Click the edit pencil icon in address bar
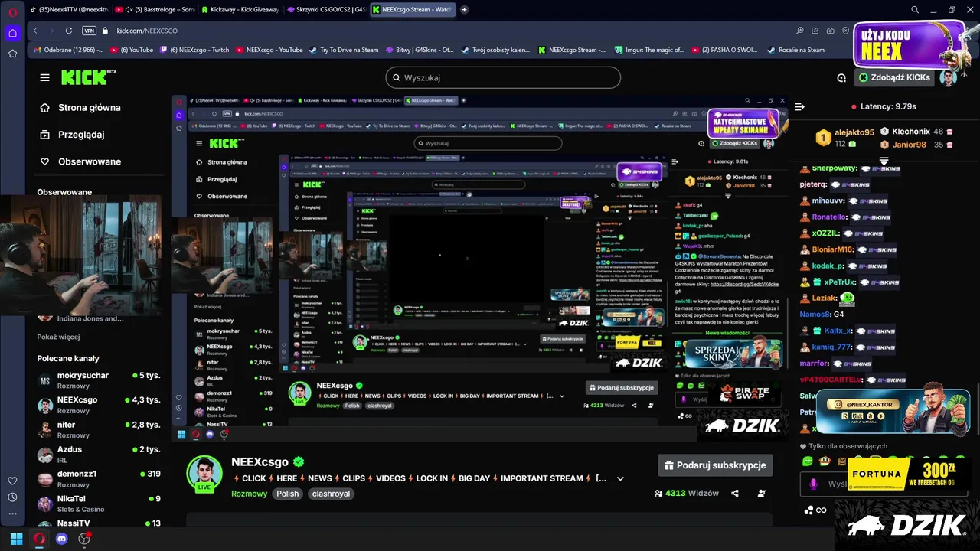Image resolution: width=980 pixels, height=551 pixels. [x=815, y=31]
